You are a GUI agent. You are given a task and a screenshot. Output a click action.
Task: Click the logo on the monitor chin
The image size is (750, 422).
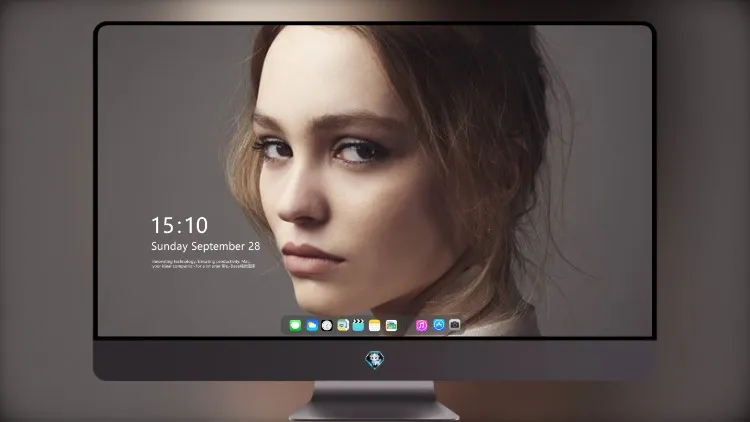[375, 359]
